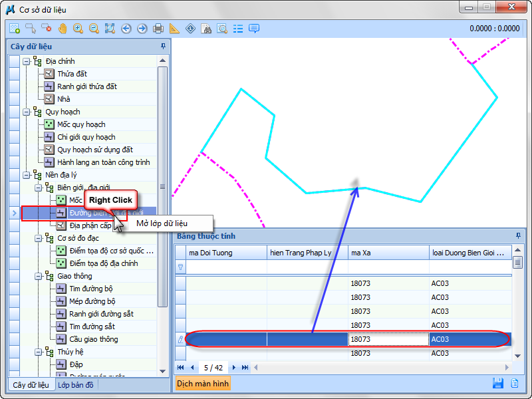Collapse the Quy hoạch tree node
The image size is (532, 399).
pos(27,112)
